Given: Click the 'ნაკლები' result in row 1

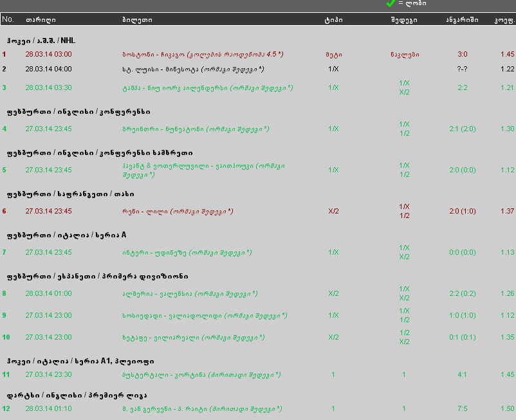Looking at the screenshot, I should click(405, 54).
